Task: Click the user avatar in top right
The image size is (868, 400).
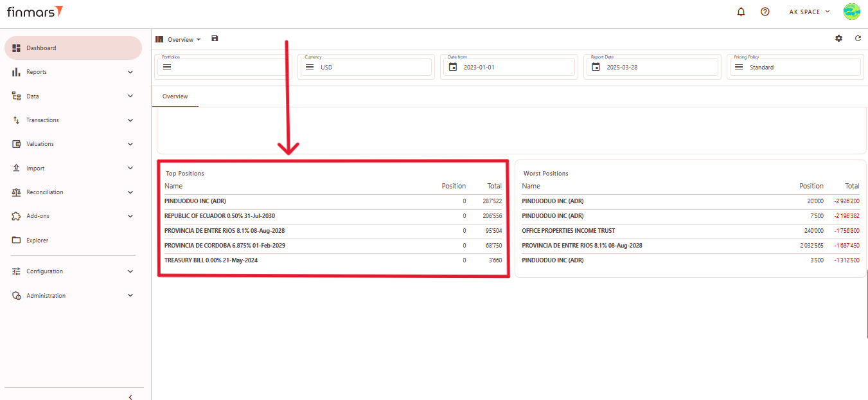Action: pyautogui.click(x=851, y=12)
